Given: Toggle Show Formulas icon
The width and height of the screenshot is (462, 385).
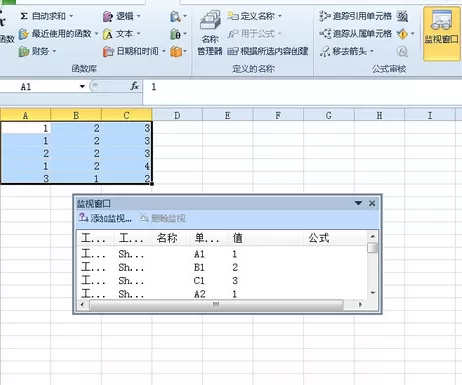Looking at the screenshot, I should tap(402, 16).
